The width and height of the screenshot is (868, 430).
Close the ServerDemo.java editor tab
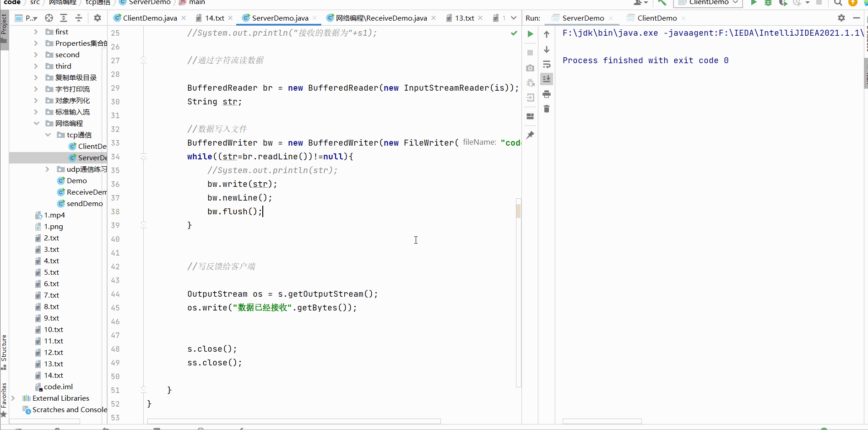[315, 18]
